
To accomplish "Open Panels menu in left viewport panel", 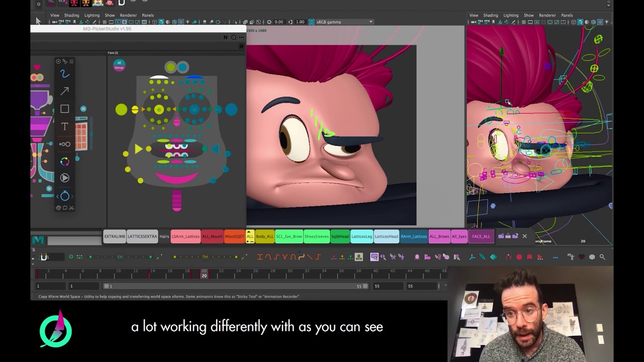I will point(148,15).
